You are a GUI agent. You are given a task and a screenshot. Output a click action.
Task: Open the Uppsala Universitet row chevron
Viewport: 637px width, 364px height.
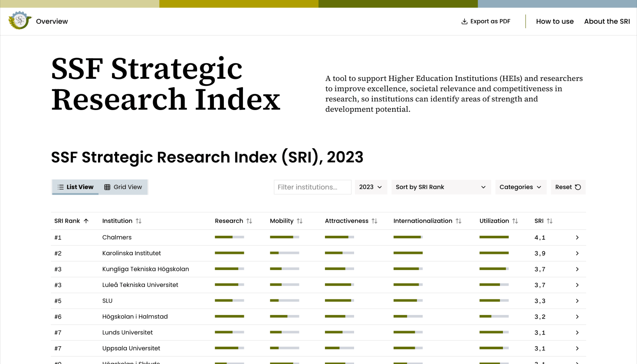[577, 348]
